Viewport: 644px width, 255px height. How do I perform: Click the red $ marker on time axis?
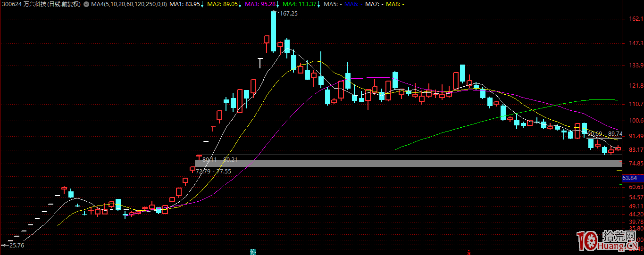click(468, 252)
